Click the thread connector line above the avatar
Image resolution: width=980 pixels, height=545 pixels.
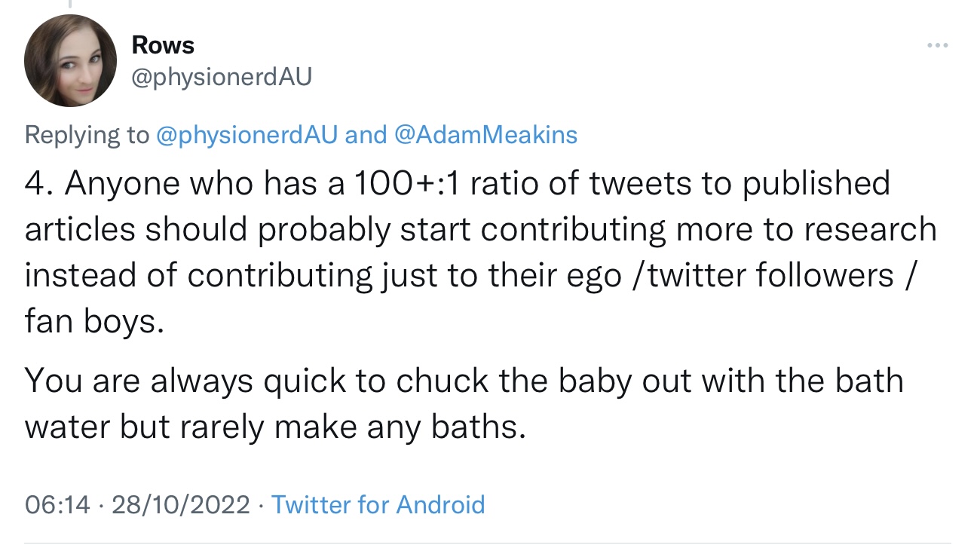(x=70, y=5)
